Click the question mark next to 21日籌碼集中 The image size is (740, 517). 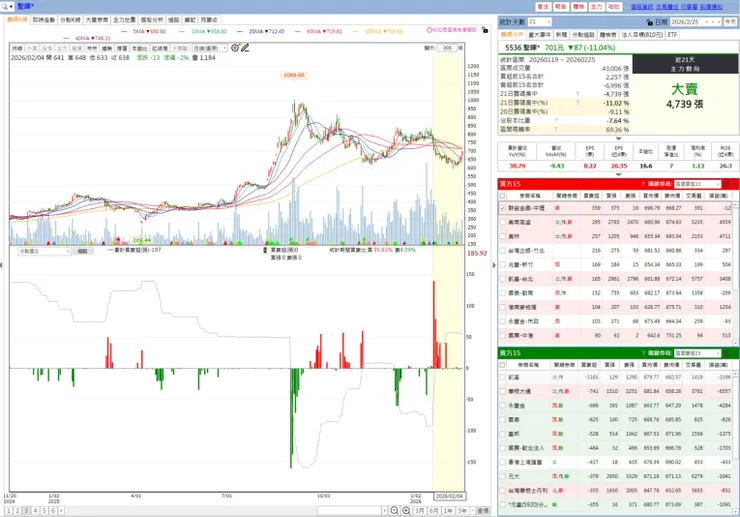(x=578, y=94)
